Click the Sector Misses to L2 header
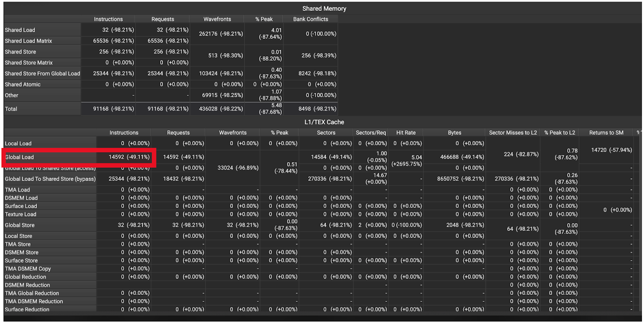 pyautogui.click(x=513, y=132)
